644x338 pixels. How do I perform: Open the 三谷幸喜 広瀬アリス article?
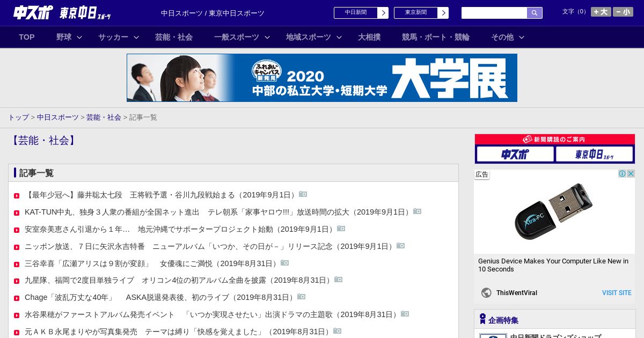[x=152, y=264]
